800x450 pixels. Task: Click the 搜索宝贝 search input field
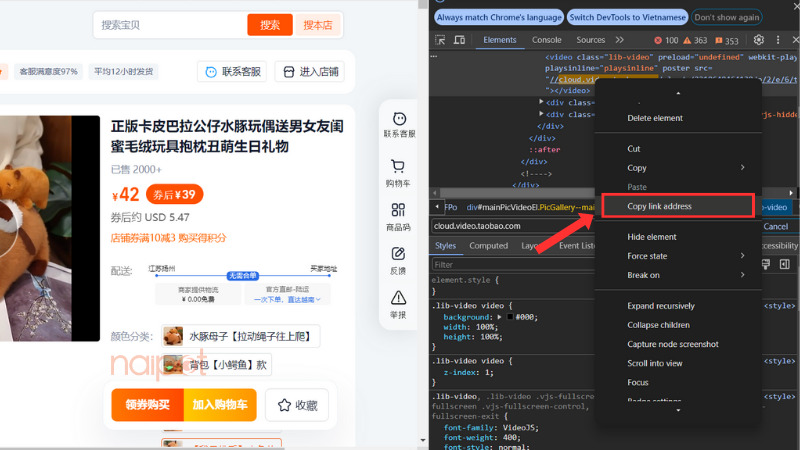pos(170,25)
